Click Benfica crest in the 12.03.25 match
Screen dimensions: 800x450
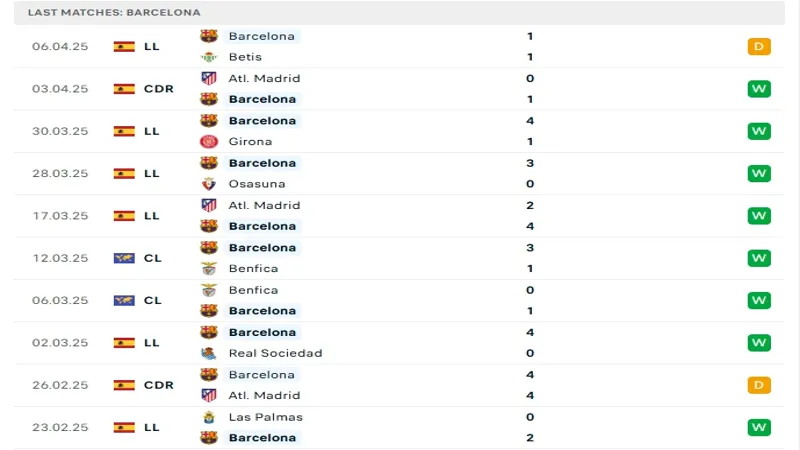(209, 269)
